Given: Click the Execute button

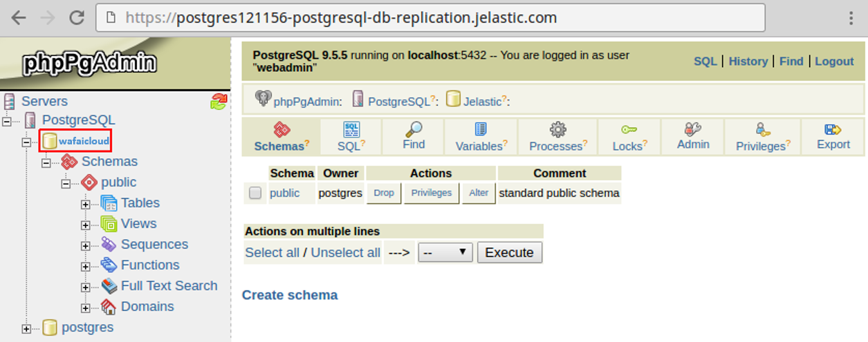Looking at the screenshot, I should (x=510, y=253).
